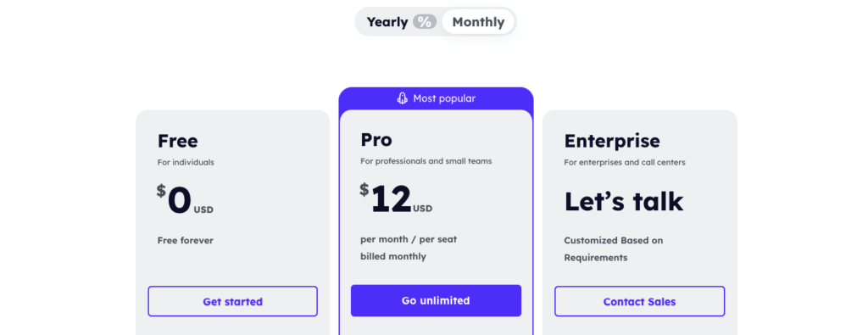Switch billing to Yearly

click(387, 22)
